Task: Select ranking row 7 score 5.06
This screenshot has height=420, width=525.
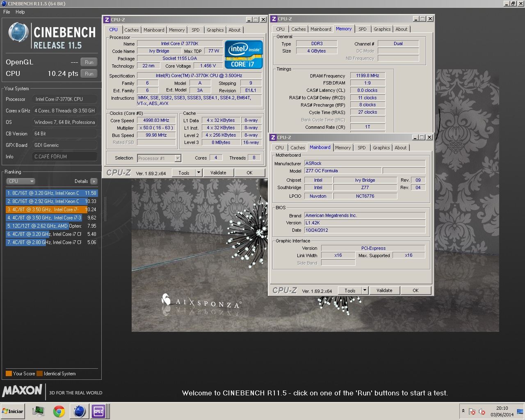Action: coord(52,242)
